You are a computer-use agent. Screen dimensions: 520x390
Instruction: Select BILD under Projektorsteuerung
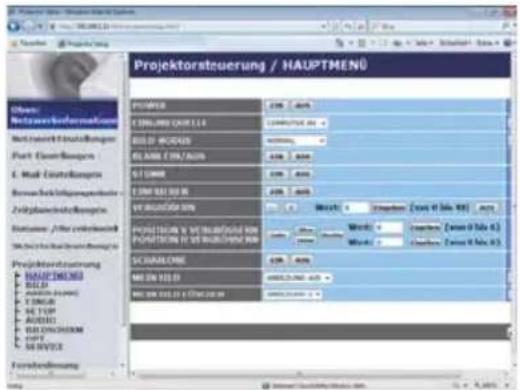coord(37,285)
